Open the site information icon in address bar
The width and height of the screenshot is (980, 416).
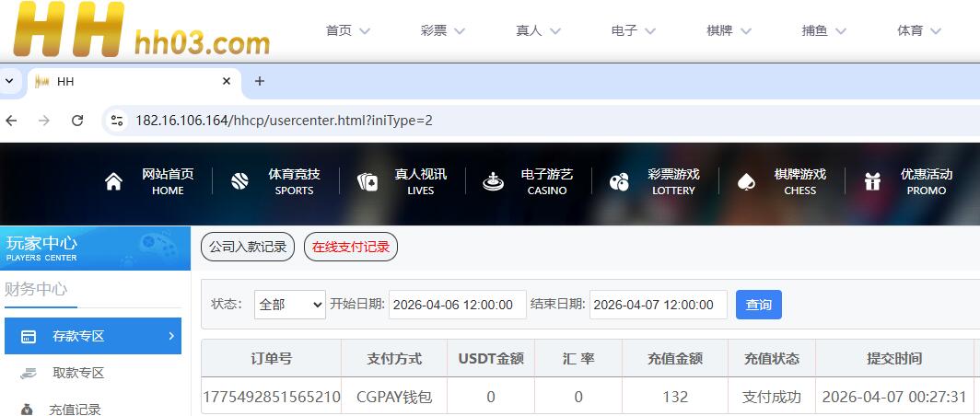click(x=116, y=121)
